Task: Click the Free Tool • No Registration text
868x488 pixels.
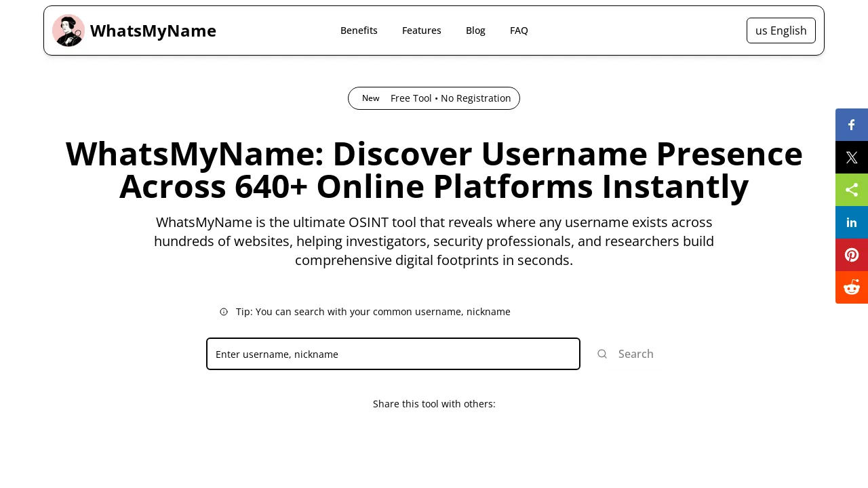Action: [x=451, y=98]
